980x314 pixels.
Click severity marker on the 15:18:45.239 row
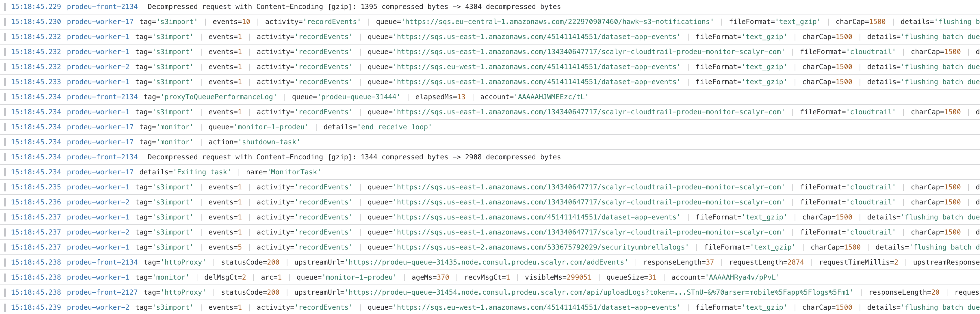[x=5, y=307]
